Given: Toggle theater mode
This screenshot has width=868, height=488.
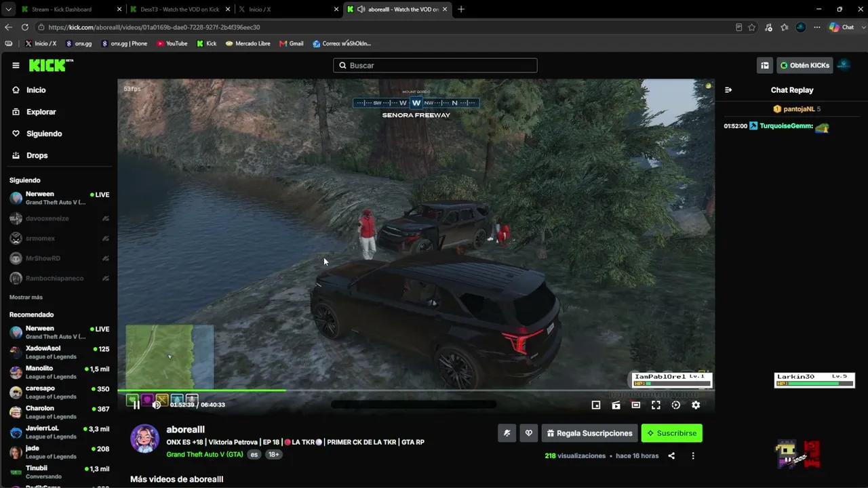Looking at the screenshot, I should click(636, 405).
